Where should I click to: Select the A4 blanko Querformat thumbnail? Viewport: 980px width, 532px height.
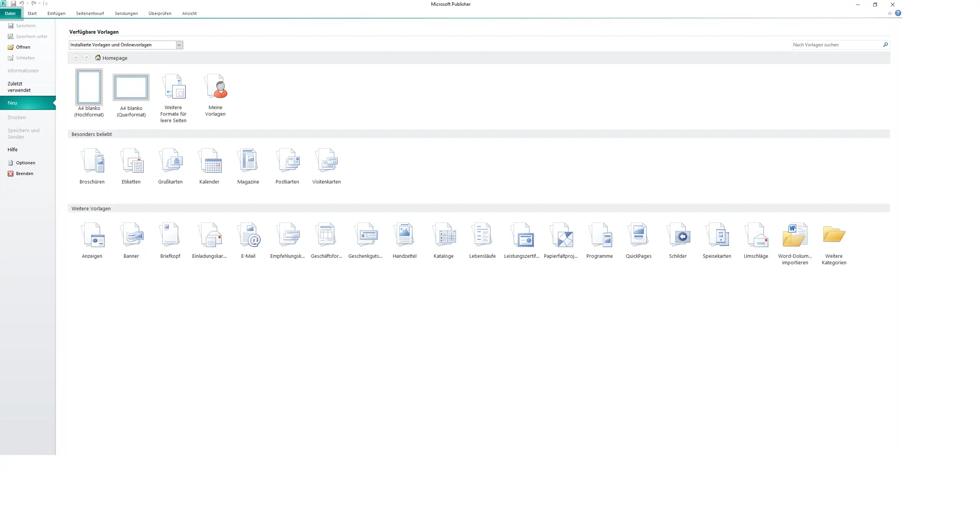pyautogui.click(x=131, y=87)
